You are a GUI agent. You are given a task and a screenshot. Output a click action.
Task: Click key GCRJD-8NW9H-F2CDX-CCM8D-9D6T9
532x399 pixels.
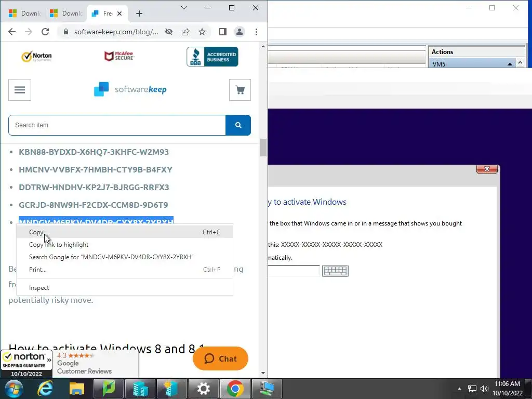pos(94,205)
